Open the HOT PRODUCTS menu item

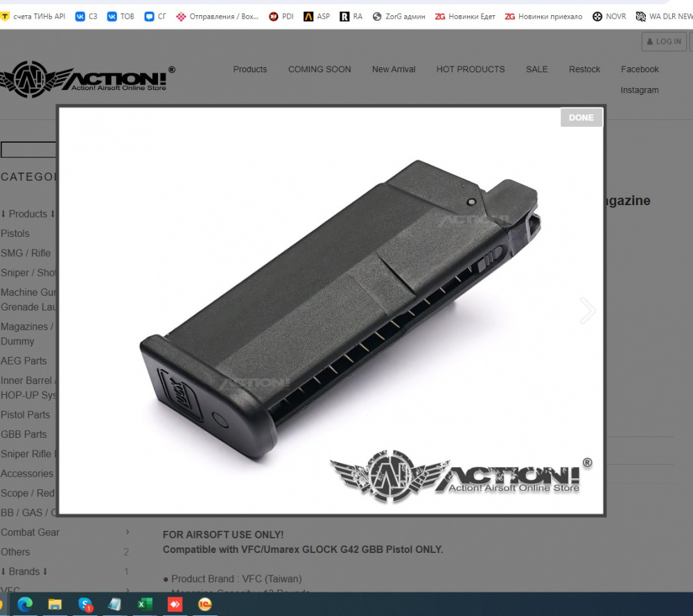click(471, 69)
